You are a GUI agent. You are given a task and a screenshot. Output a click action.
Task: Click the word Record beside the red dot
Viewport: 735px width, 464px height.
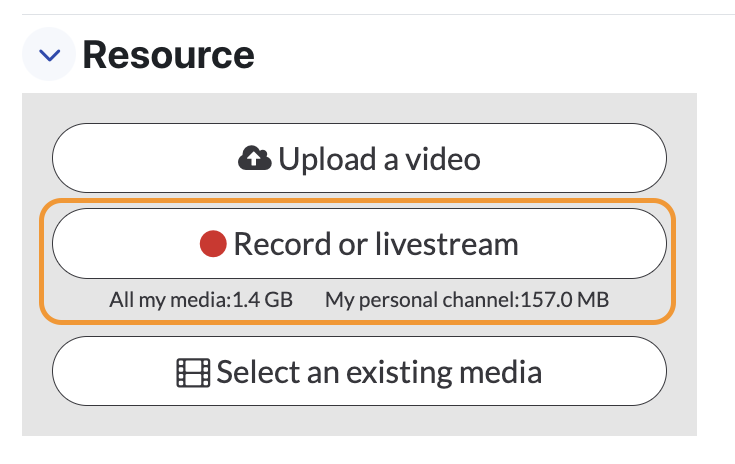click(x=283, y=244)
